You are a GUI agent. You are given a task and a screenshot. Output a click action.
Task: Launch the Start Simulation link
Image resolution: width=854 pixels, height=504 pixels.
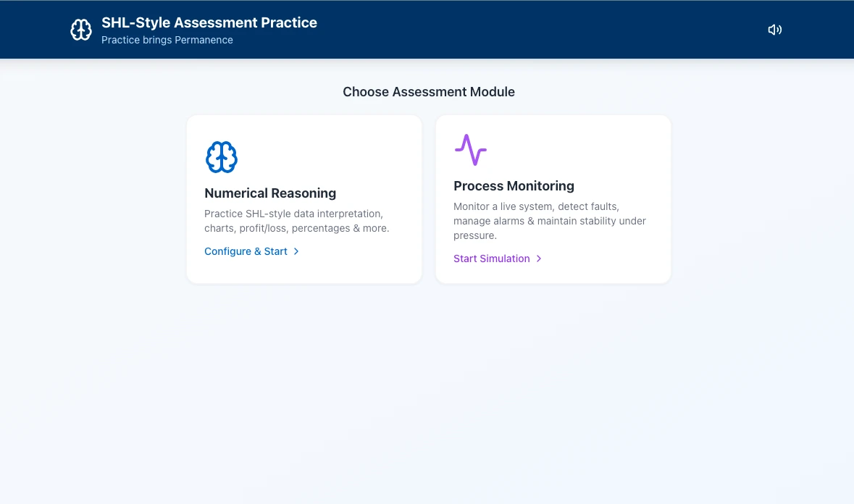492,259
